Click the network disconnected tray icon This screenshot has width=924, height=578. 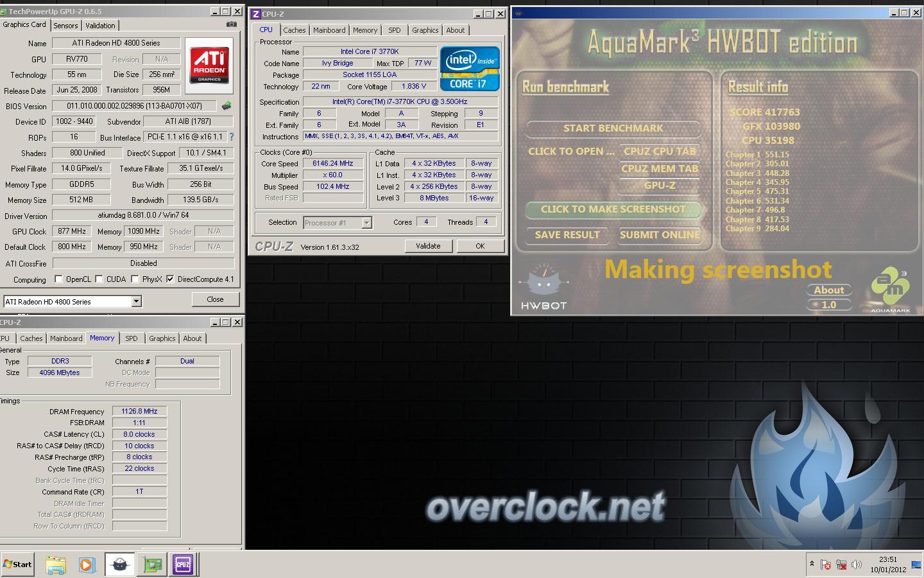pyautogui.click(x=841, y=565)
